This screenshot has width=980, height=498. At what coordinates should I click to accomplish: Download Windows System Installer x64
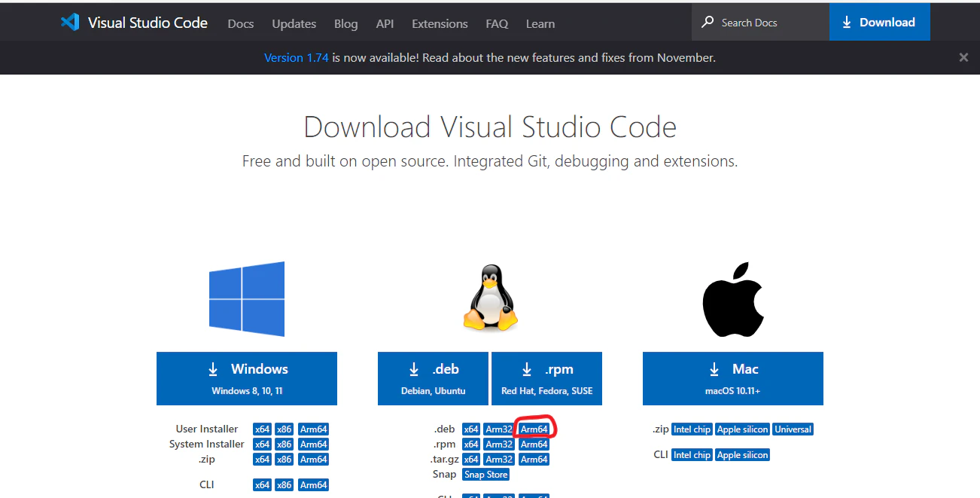(x=262, y=445)
